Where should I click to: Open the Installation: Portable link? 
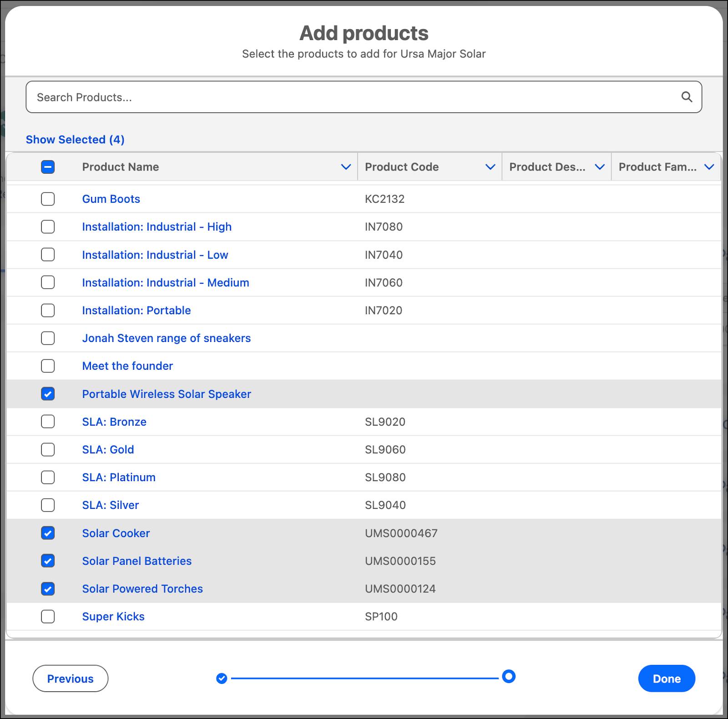pos(136,310)
